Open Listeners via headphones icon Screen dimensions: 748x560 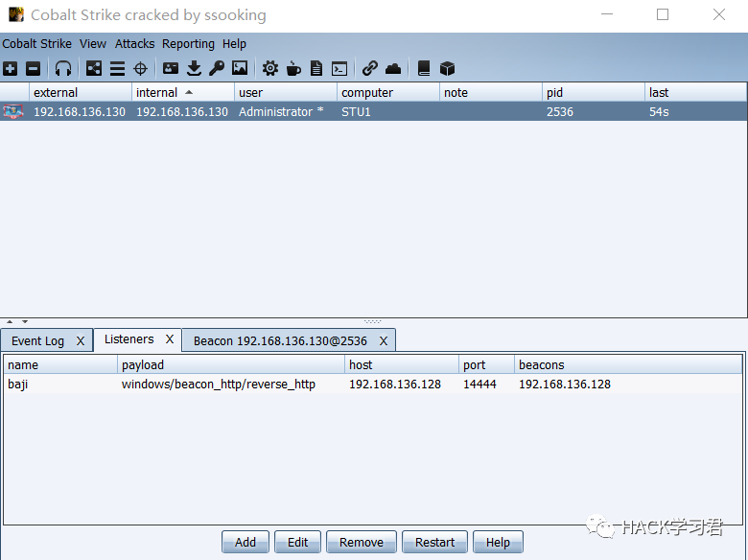coord(63,69)
